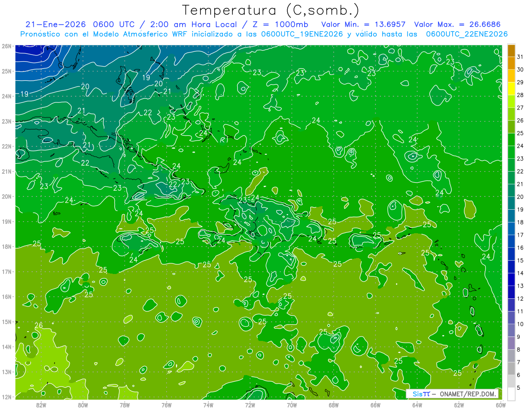Click legend value 17 on color scale

pyautogui.click(x=520, y=235)
